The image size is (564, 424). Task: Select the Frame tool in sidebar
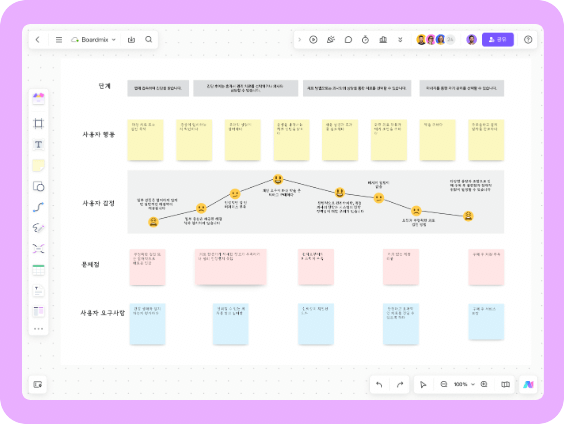38,124
